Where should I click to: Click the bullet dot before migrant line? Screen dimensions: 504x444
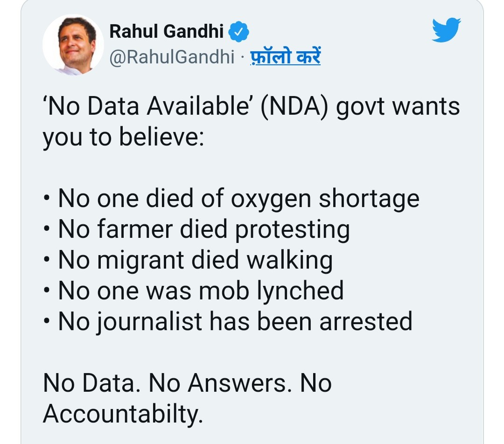pyautogui.click(x=46, y=262)
